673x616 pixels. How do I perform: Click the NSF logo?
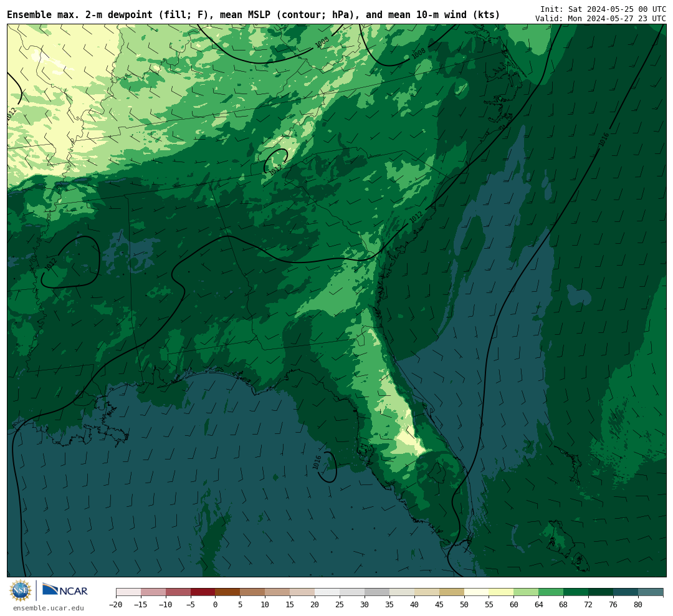click(x=21, y=590)
